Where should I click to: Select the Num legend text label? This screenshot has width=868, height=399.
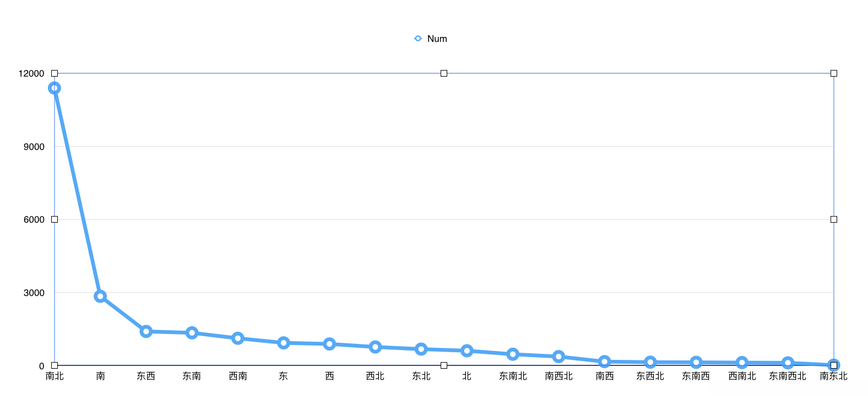[x=437, y=39]
